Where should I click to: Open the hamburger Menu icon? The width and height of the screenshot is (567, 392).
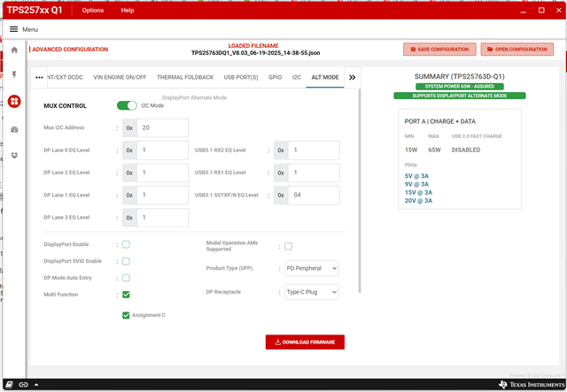[14, 29]
